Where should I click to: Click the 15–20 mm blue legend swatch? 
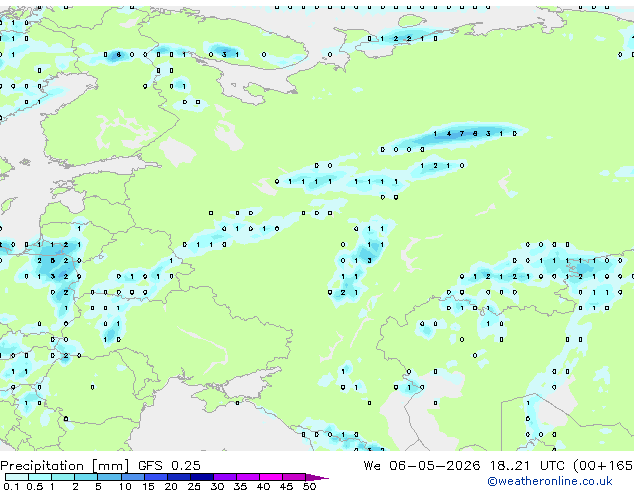(x=155, y=477)
